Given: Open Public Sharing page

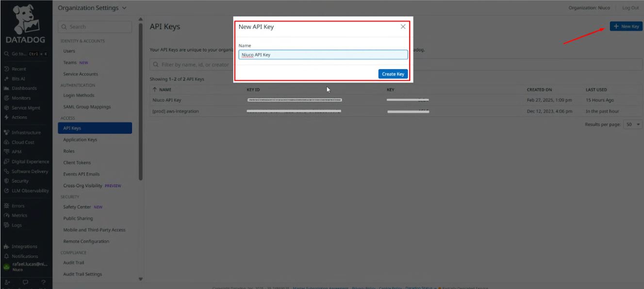Looking at the screenshot, I should (78, 218).
